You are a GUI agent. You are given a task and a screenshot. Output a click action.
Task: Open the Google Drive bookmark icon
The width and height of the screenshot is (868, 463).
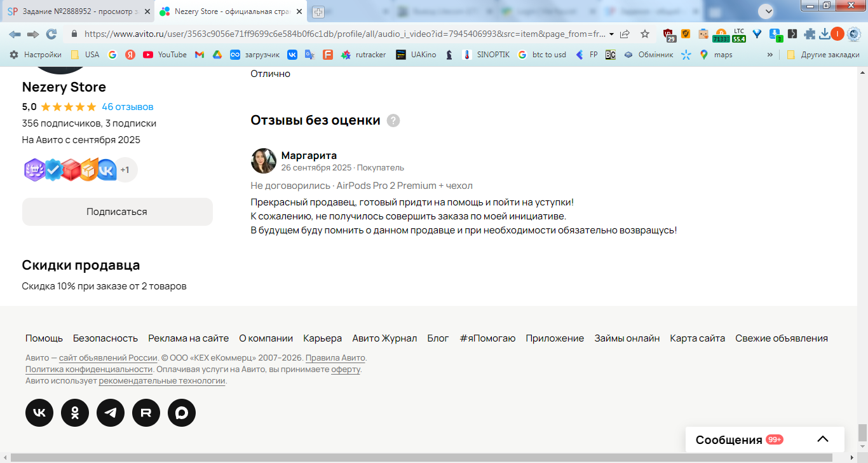(217, 55)
